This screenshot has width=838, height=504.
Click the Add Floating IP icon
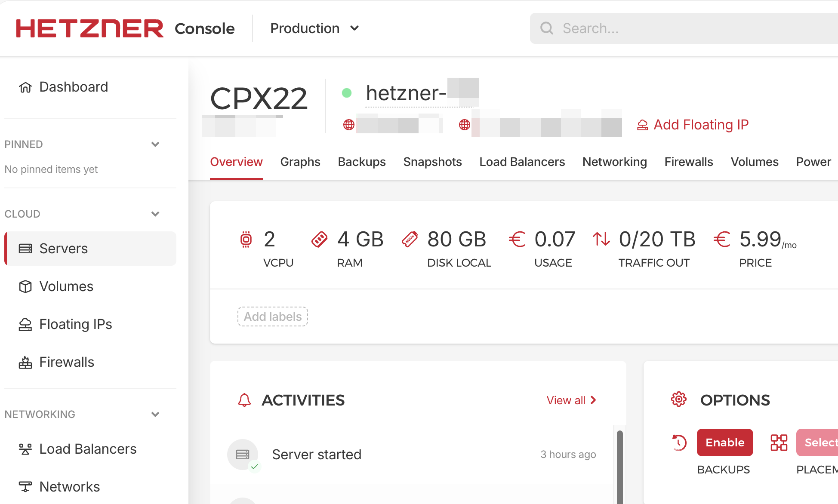[x=643, y=125]
